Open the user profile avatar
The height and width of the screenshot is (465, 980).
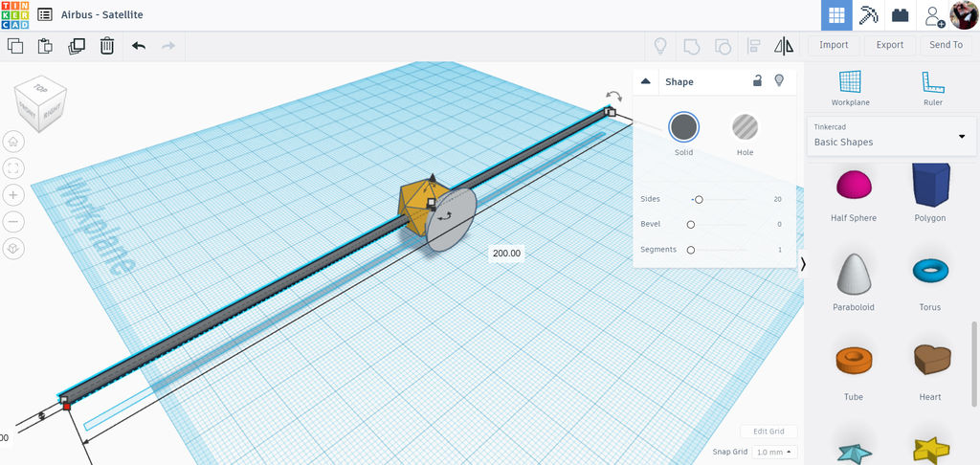coord(964,15)
